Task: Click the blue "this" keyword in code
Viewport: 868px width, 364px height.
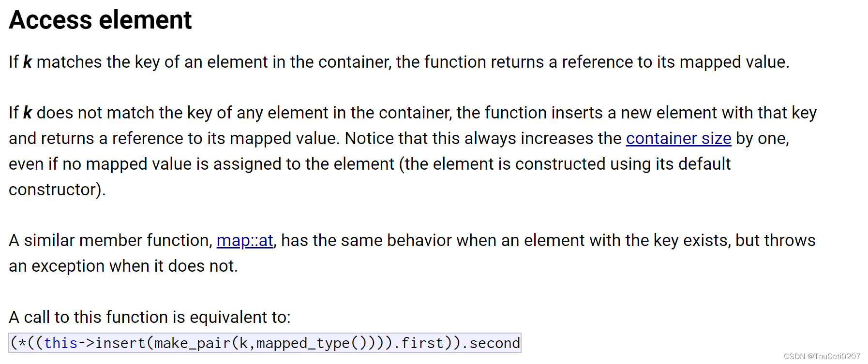Action: 61,343
